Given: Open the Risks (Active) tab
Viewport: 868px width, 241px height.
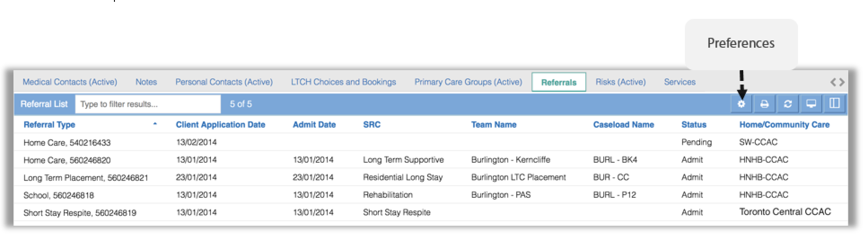Looking at the screenshot, I should (x=621, y=82).
